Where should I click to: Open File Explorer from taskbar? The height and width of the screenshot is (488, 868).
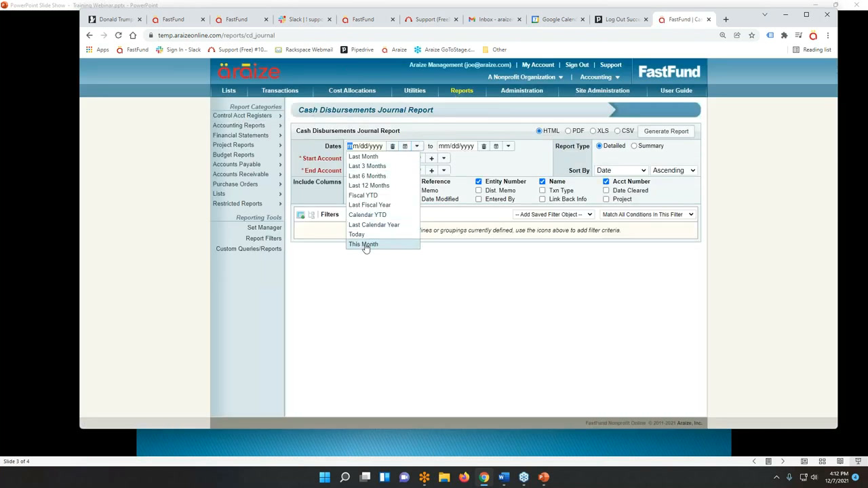(x=444, y=477)
